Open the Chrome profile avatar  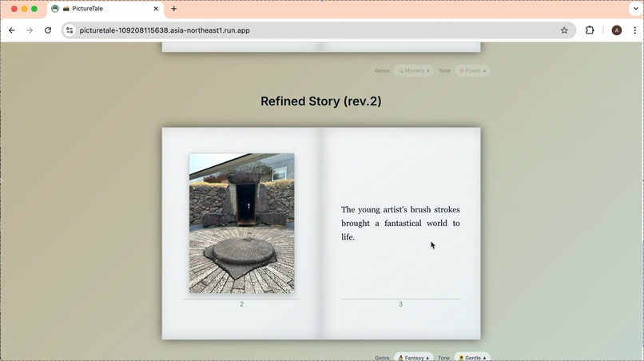click(617, 30)
